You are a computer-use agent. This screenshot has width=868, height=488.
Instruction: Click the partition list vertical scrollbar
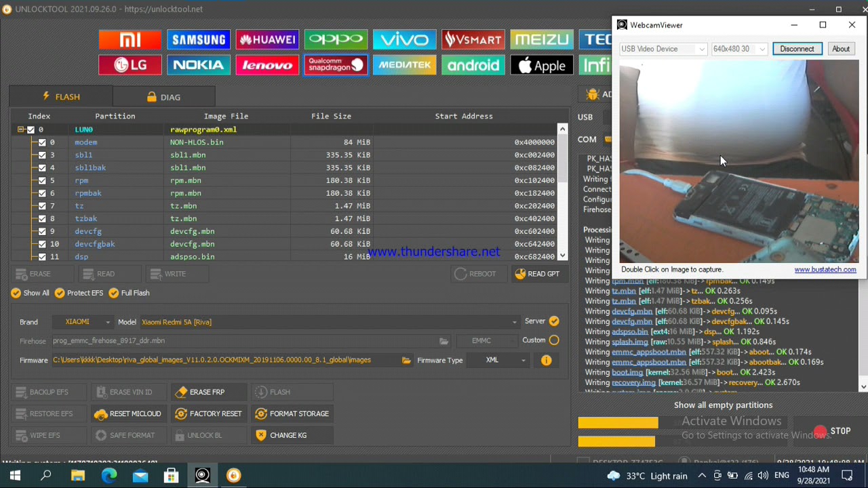pyautogui.click(x=562, y=192)
